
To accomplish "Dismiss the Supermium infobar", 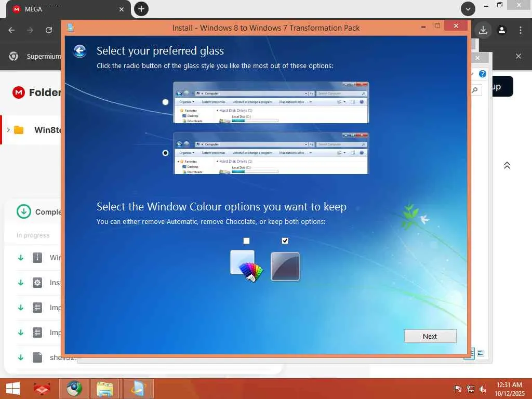I will click(x=518, y=56).
